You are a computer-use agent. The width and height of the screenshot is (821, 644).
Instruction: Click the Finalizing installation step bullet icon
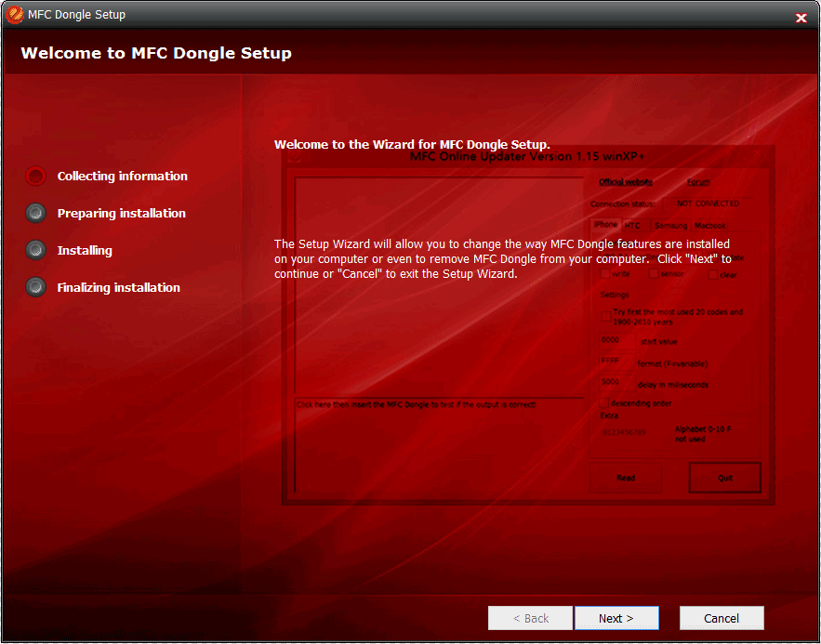(x=35, y=287)
